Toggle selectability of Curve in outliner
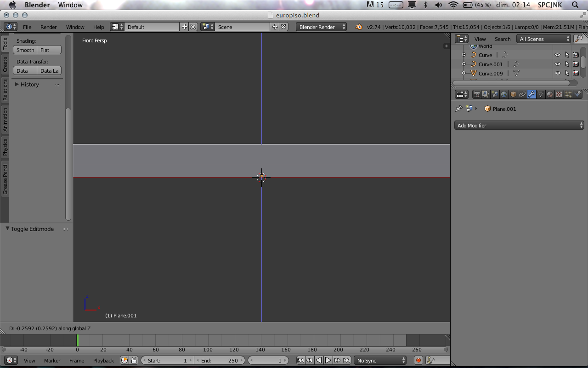Image resolution: width=588 pixels, height=368 pixels. 567,55
